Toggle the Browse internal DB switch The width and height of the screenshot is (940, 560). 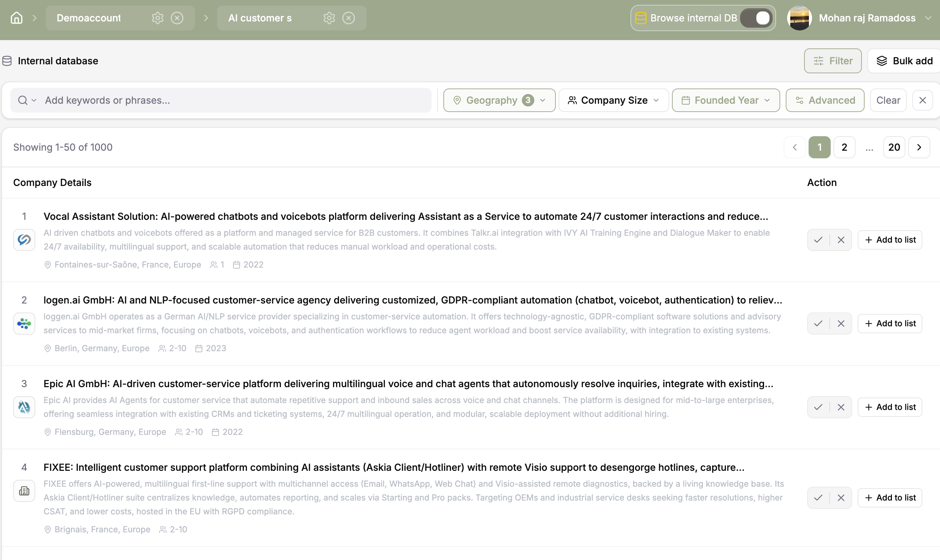click(756, 18)
